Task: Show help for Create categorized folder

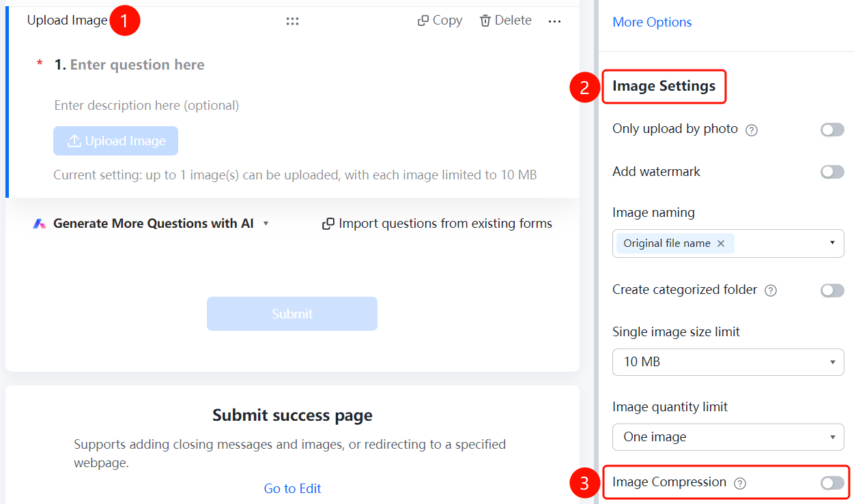Action: click(x=771, y=291)
